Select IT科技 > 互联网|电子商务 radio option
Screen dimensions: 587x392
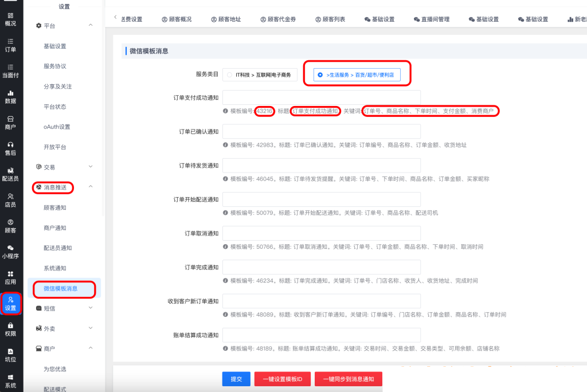(x=230, y=75)
